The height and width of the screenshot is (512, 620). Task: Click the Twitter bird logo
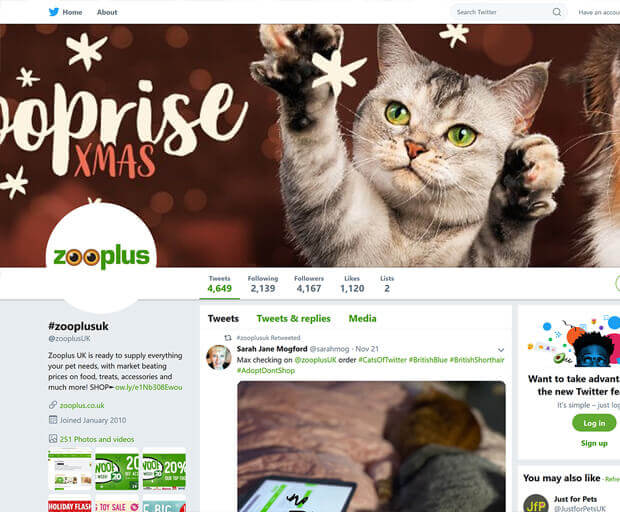click(x=54, y=12)
